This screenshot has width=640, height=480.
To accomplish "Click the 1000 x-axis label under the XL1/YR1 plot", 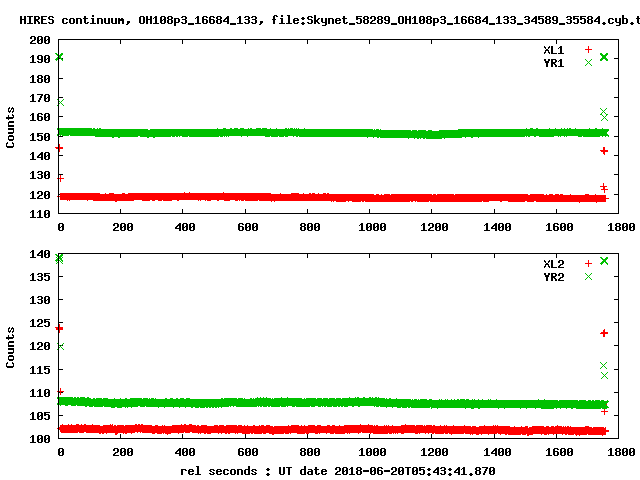I will pos(372,227).
